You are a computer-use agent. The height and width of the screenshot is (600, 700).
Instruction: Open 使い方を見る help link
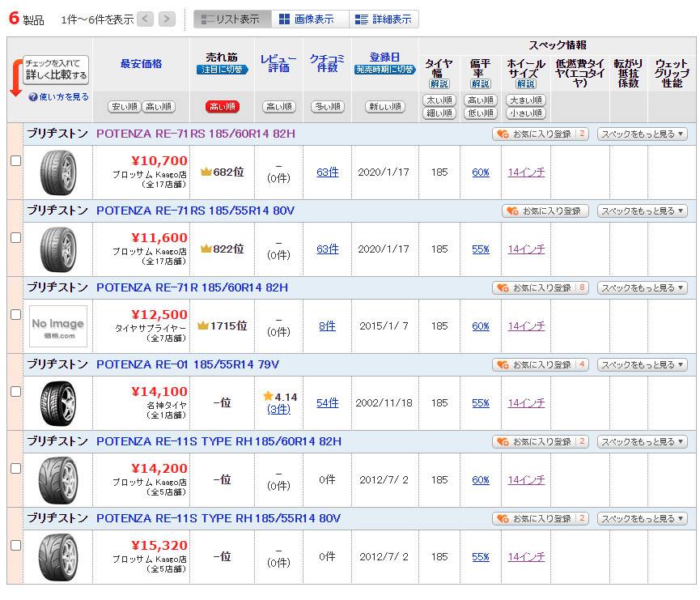[x=59, y=97]
